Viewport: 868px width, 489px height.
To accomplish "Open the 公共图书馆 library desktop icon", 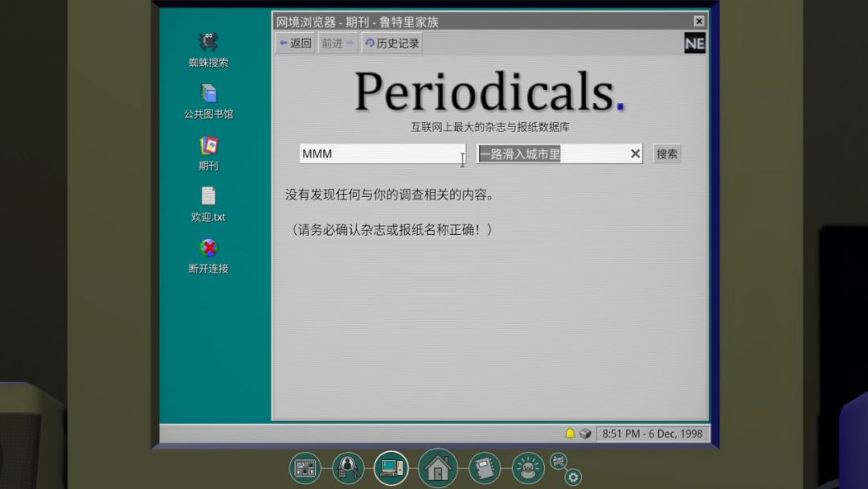I will tap(208, 102).
